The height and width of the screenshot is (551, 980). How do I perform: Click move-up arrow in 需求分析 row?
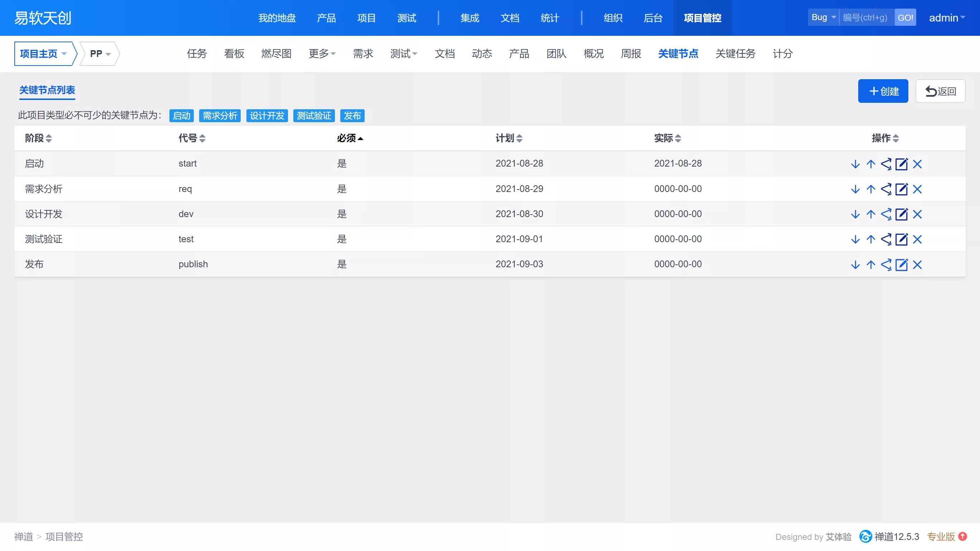871,189
